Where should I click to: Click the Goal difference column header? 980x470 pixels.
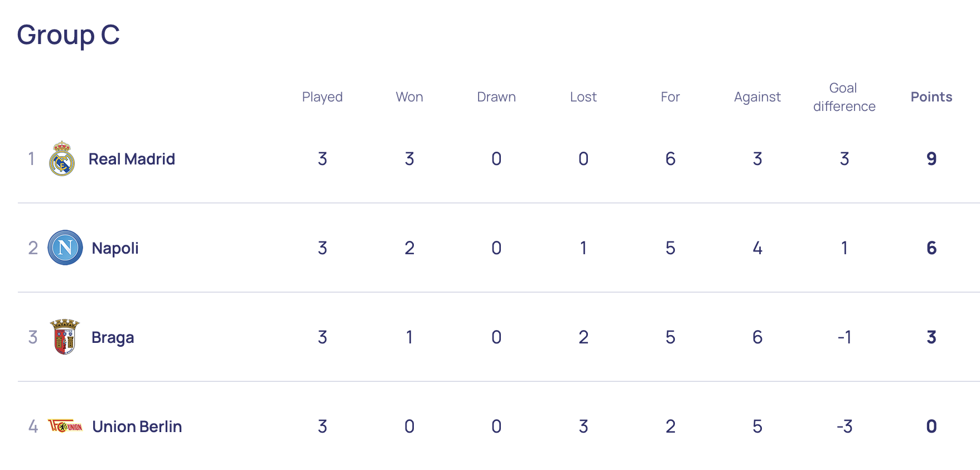click(844, 97)
